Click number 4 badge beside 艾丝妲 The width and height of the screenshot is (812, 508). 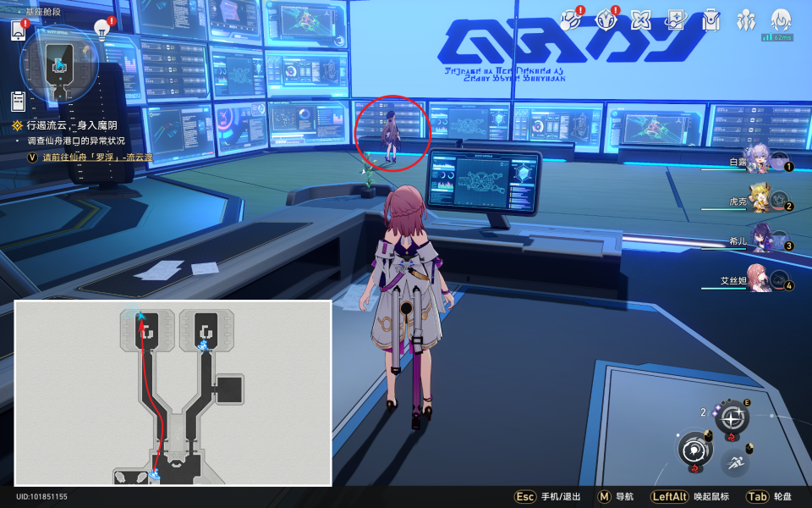788,285
